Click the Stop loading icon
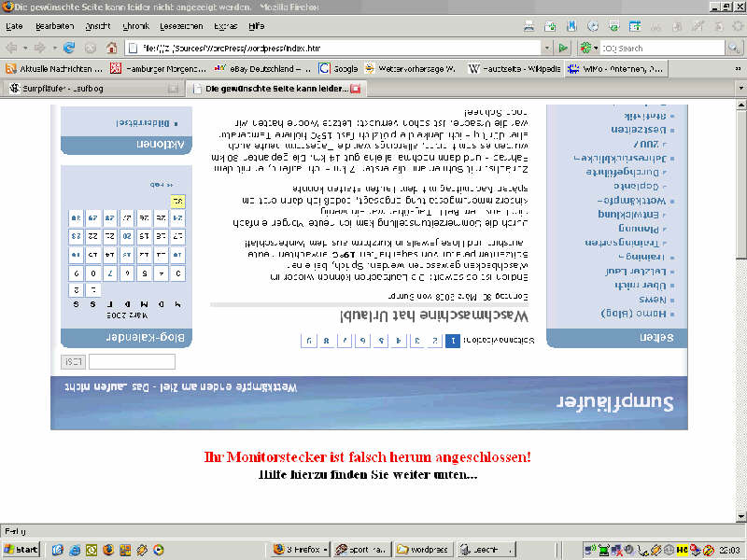 tap(90, 47)
